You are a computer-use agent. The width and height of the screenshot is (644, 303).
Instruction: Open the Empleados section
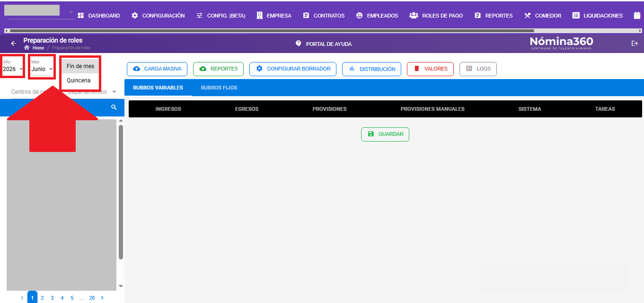tap(377, 16)
